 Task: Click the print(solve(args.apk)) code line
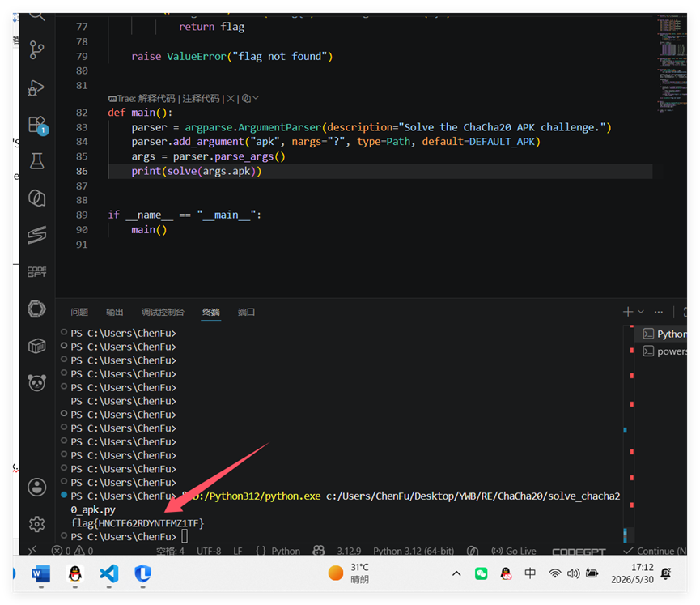(x=197, y=171)
